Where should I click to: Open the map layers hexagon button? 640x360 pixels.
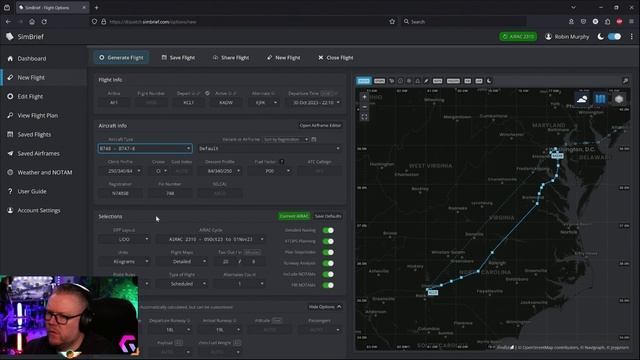(x=619, y=99)
